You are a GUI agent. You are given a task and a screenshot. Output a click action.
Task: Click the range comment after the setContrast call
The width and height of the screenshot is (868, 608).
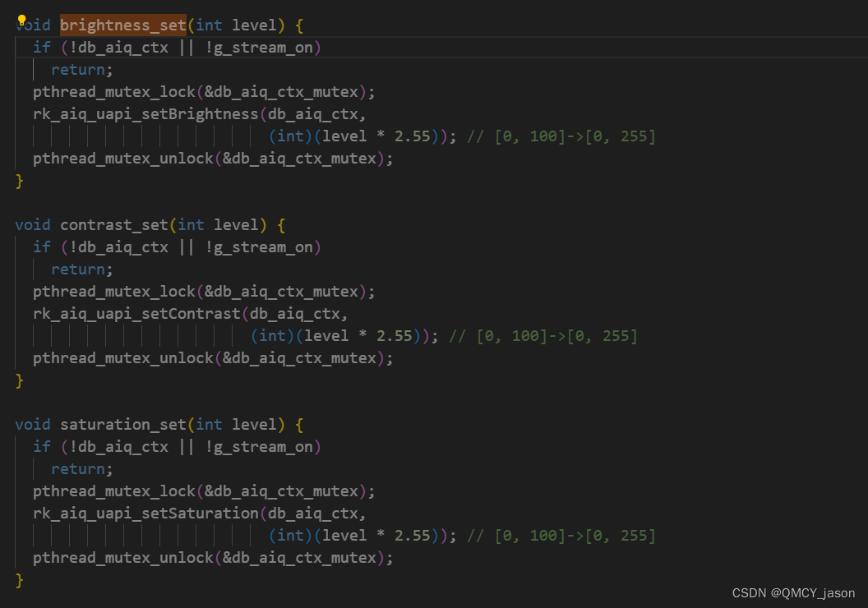click(x=543, y=336)
